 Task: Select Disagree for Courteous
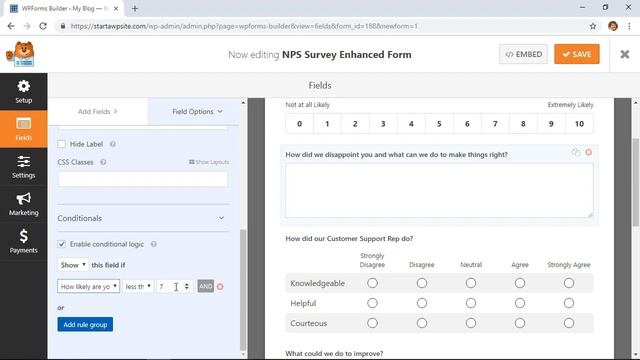tap(422, 323)
